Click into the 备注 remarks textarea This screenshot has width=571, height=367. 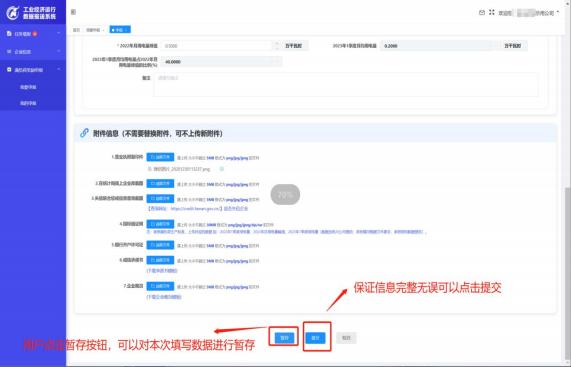[346, 84]
